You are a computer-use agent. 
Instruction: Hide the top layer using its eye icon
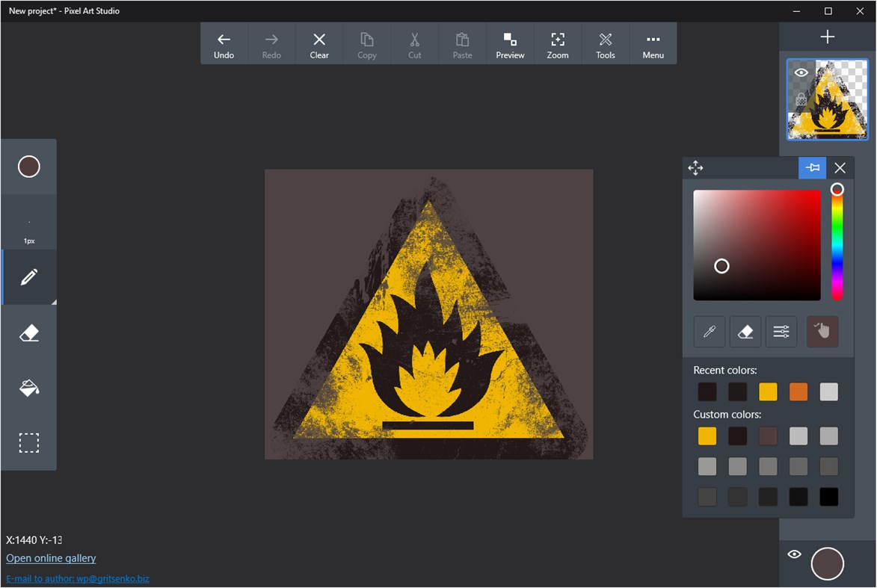801,72
